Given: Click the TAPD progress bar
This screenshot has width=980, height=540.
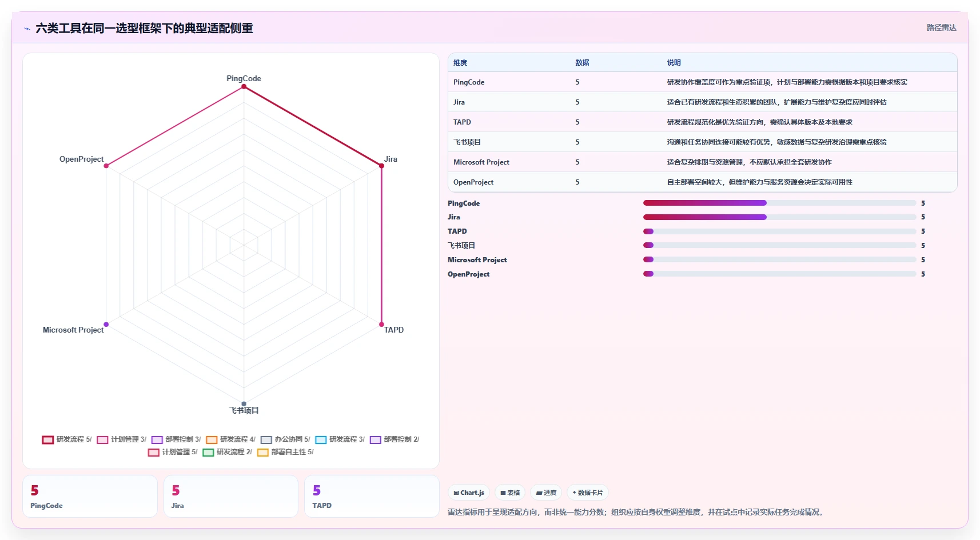Looking at the screenshot, I should tap(779, 231).
